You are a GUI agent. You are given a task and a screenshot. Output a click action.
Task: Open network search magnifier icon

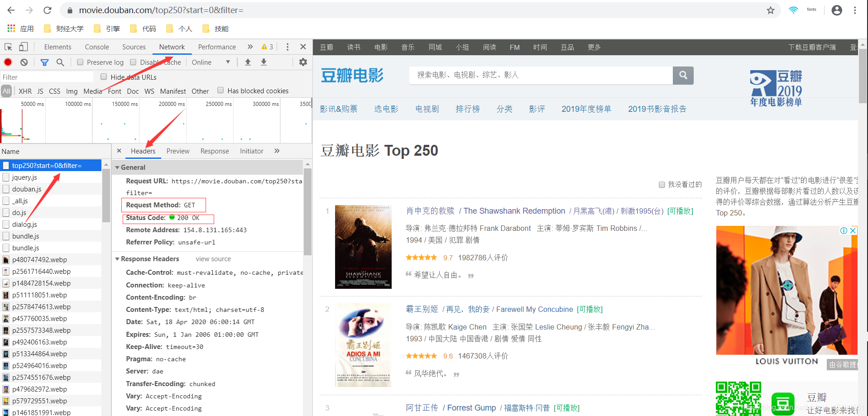coord(60,62)
